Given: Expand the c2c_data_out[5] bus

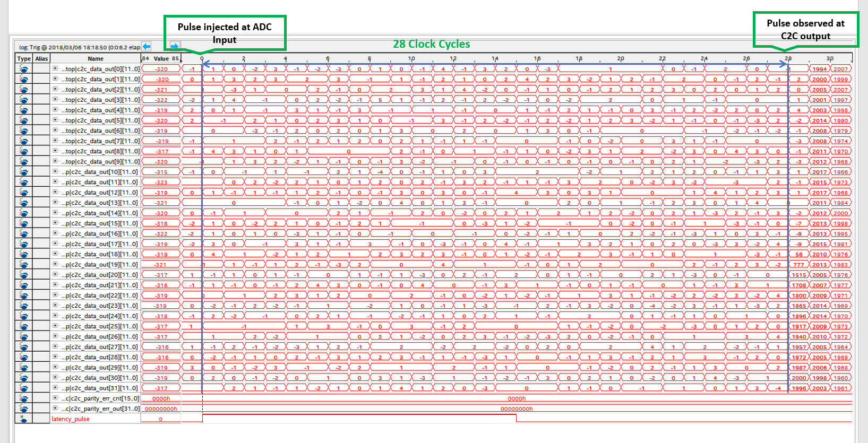Looking at the screenshot, I should click(55, 120).
